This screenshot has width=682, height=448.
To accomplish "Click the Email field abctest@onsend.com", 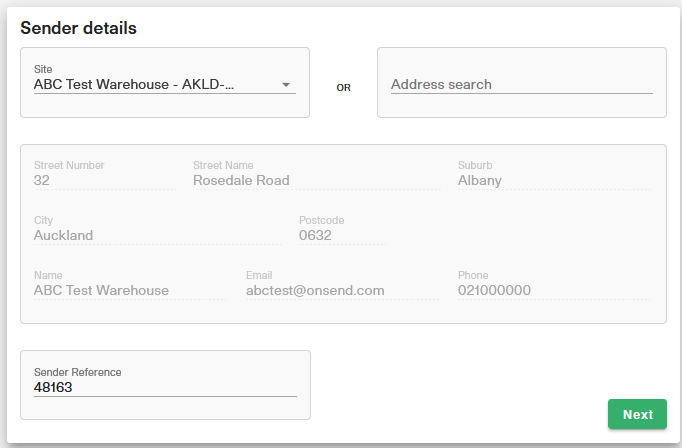I will [x=340, y=291].
